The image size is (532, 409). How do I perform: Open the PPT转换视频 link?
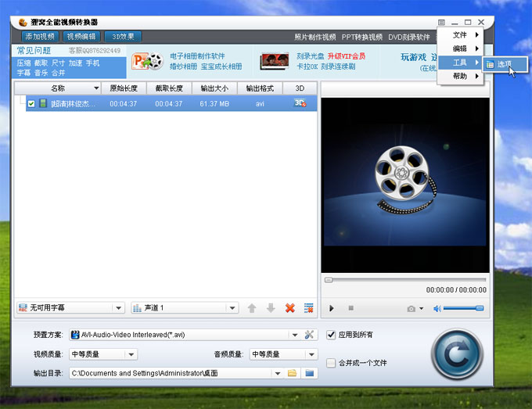click(x=362, y=37)
